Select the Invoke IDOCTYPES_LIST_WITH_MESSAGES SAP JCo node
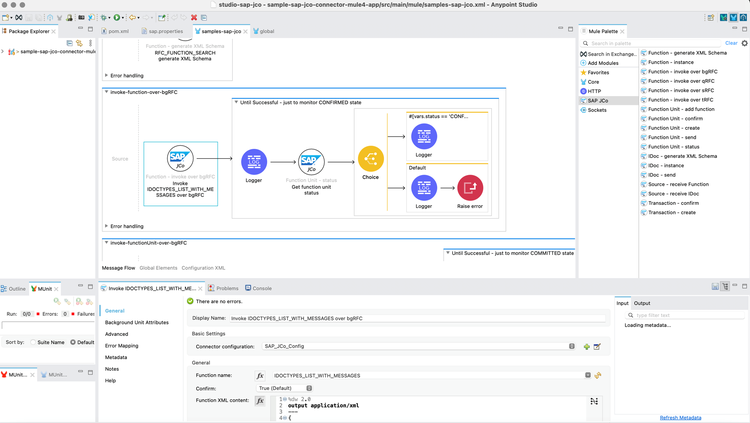The image size is (750, 423). [180, 173]
